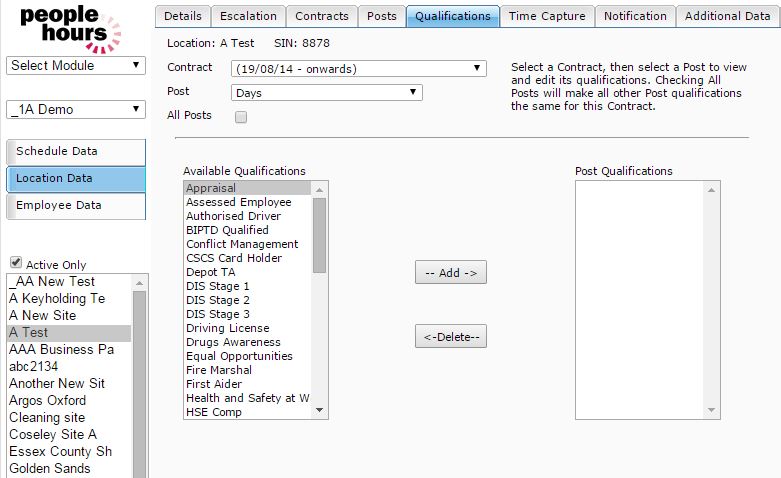Check the All Posts checkbox
This screenshot has height=478, width=781.
tap(240, 117)
